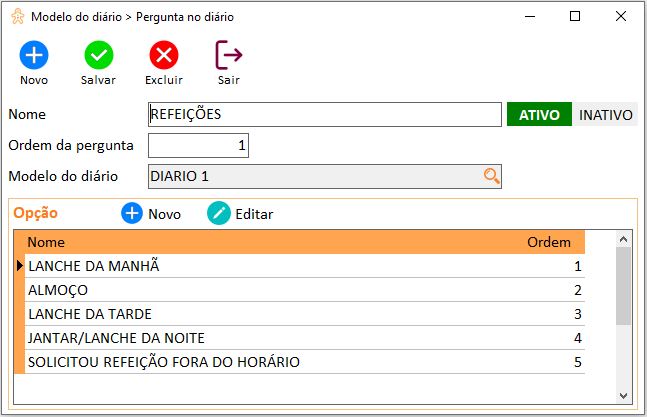Screen dimensions: 647x417
Task: Click the Nome column header
Action: 46,242
